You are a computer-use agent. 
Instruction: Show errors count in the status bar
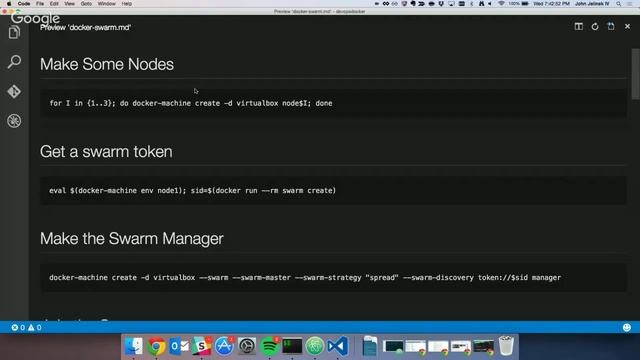(x=18, y=327)
